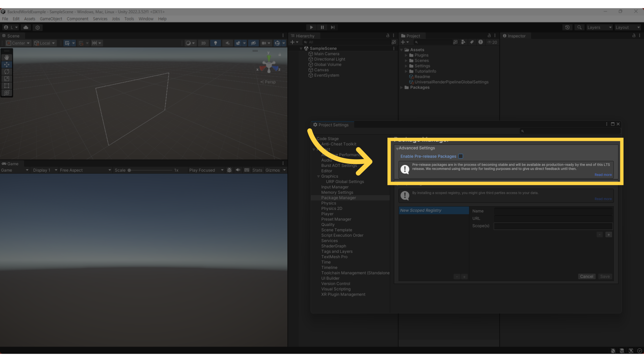Open Undo History button
Screen dimensions: 644x362
(567, 27)
